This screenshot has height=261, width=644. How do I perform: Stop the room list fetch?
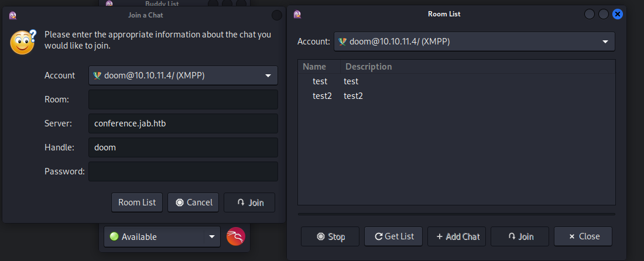[x=330, y=236]
